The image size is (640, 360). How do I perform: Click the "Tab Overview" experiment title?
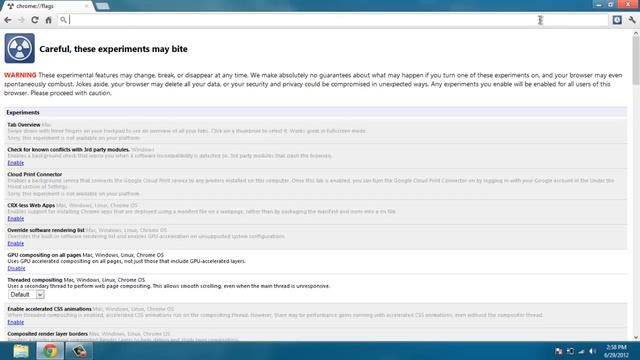click(24, 124)
